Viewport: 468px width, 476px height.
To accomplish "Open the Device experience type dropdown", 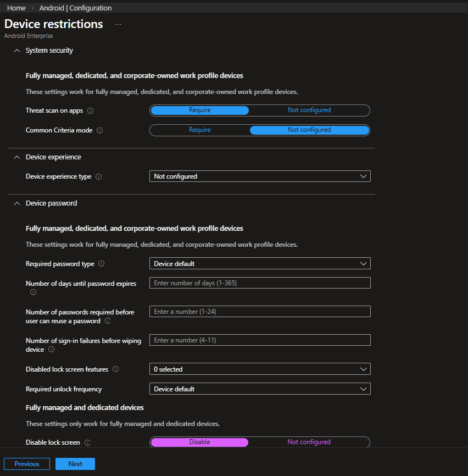I will click(260, 176).
